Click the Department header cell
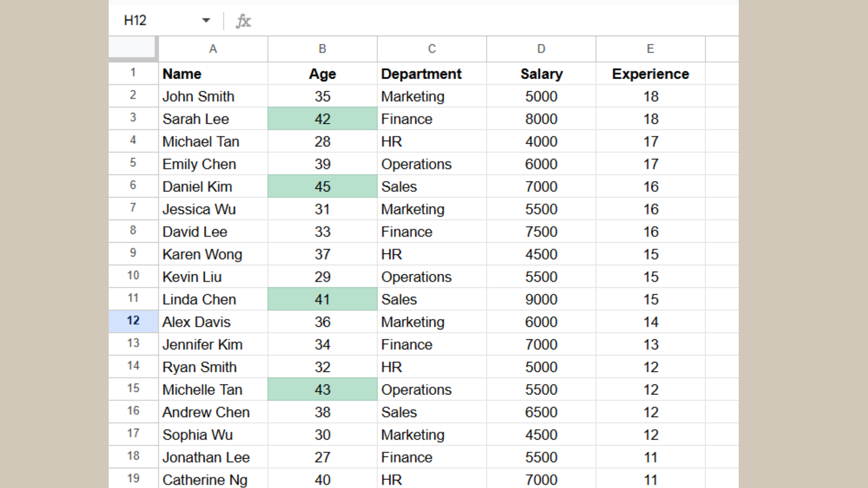 [432, 74]
